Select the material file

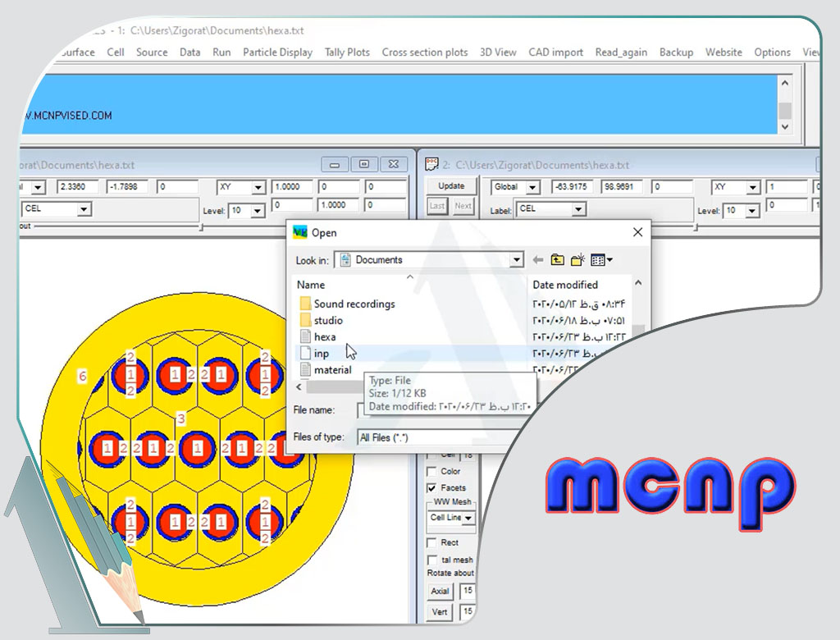coord(332,370)
